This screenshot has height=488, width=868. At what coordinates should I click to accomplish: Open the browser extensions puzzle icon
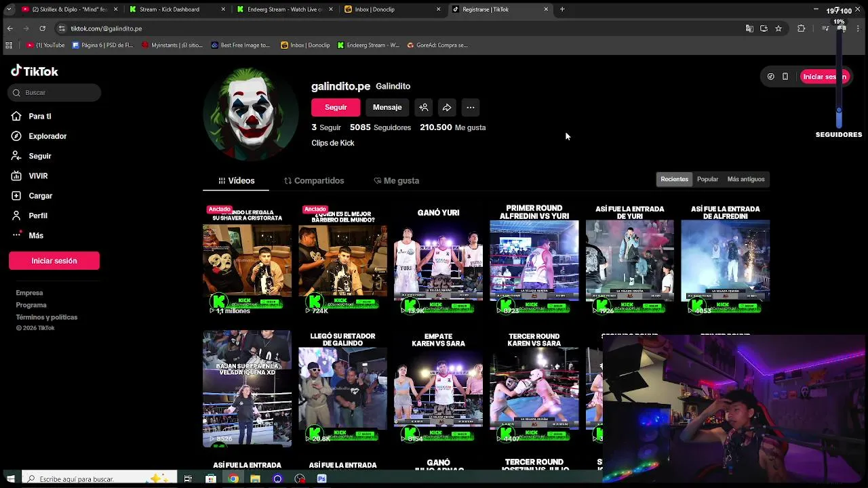[802, 28]
